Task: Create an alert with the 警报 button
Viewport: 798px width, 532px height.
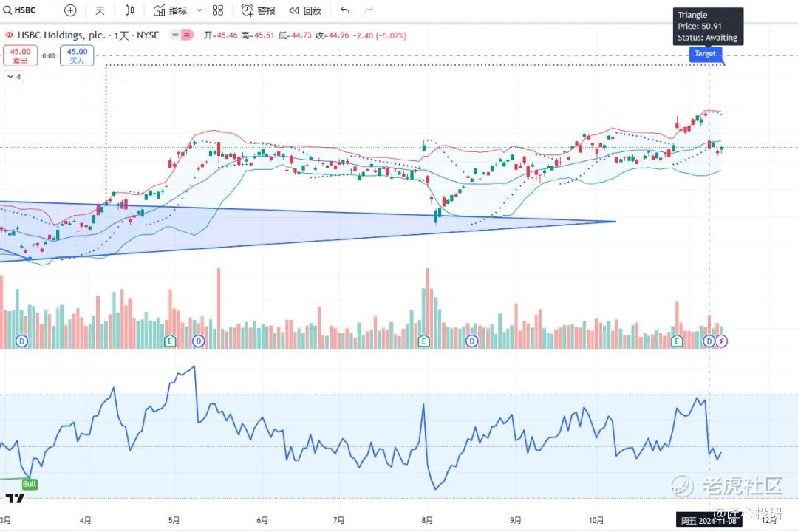Action: click(x=258, y=10)
